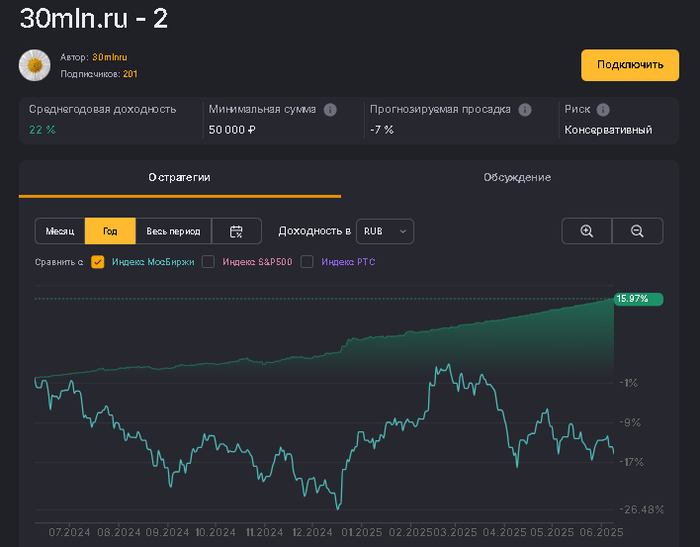700x547 pixels.
Task: Open the 30mlnru author link
Action: tap(110, 58)
